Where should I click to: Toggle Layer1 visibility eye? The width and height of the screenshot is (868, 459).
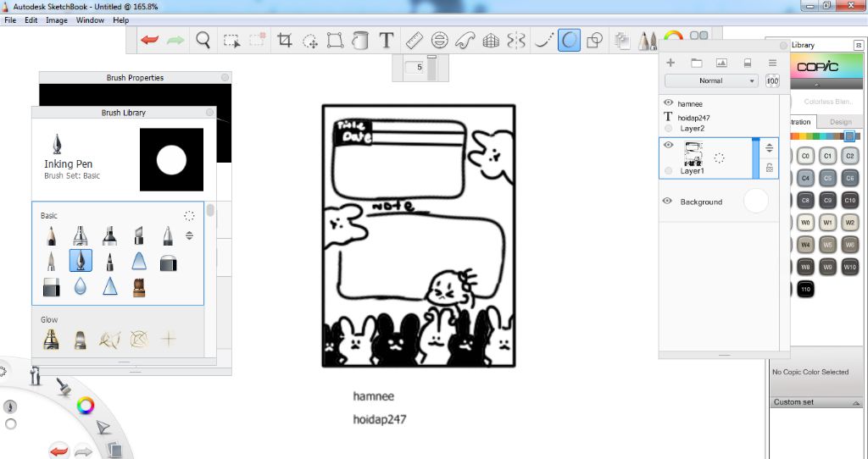click(x=668, y=145)
